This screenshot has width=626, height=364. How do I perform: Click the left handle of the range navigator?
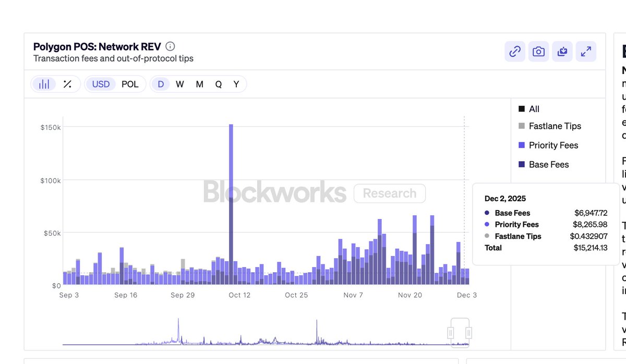tap(451, 333)
